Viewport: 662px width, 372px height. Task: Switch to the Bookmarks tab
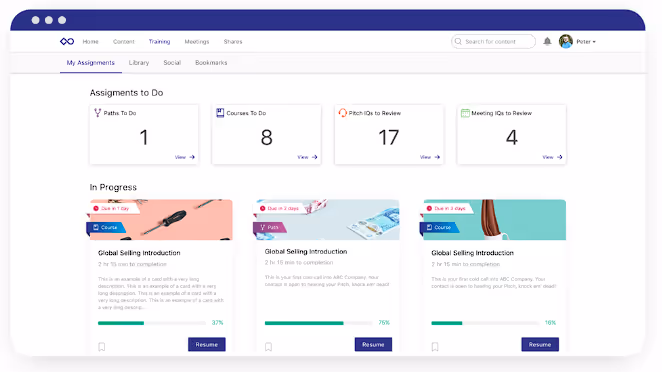tap(211, 62)
